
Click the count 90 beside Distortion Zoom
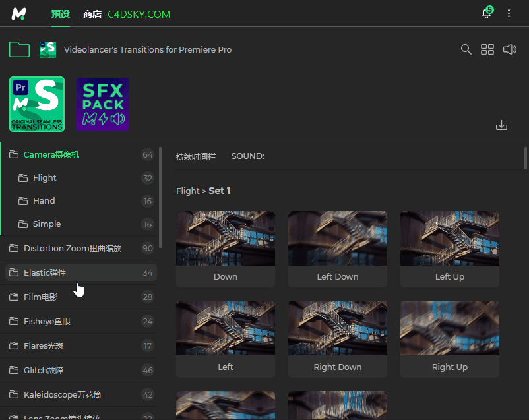[x=148, y=249]
